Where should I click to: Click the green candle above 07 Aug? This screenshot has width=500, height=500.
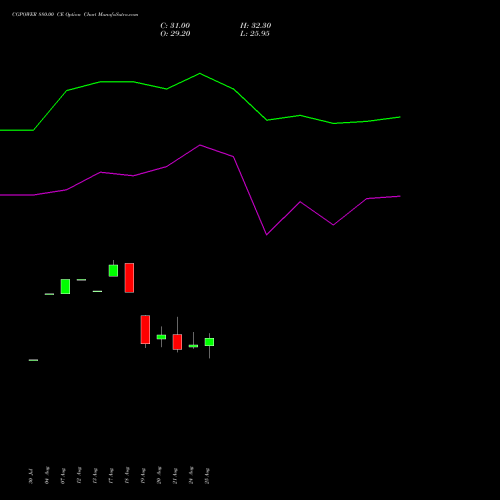point(65,286)
